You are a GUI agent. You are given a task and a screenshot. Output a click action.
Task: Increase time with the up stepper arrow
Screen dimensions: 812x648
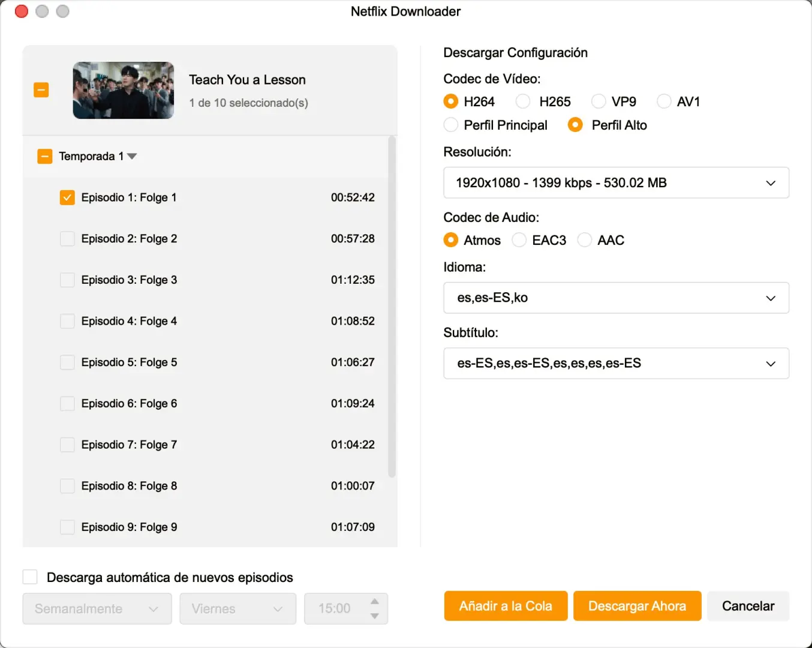pyautogui.click(x=375, y=601)
